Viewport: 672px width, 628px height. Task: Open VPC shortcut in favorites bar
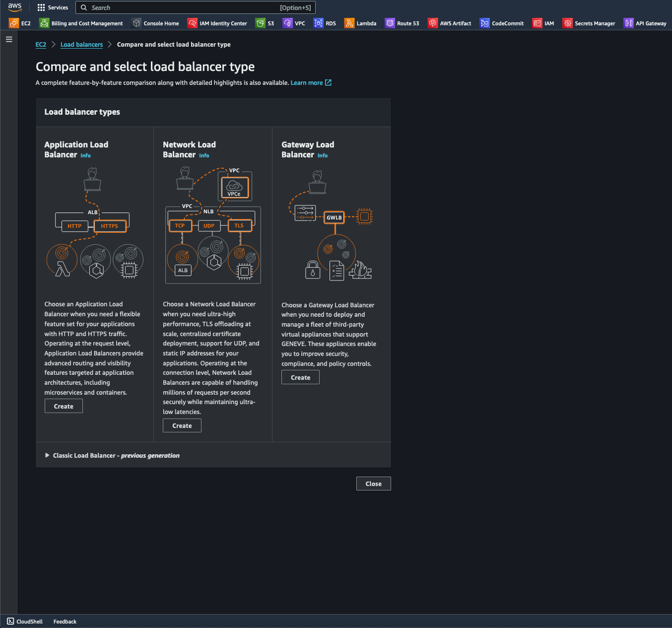tap(294, 23)
